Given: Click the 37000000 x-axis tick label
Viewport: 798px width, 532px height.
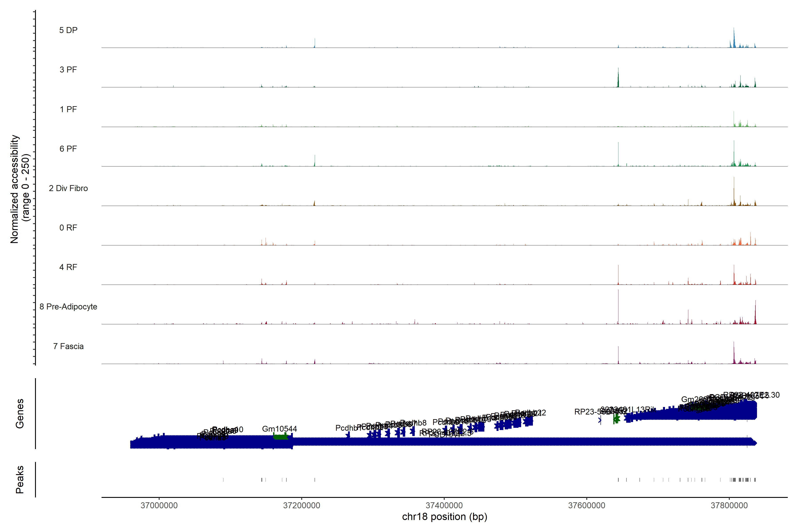Looking at the screenshot, I should click(159, 506).
